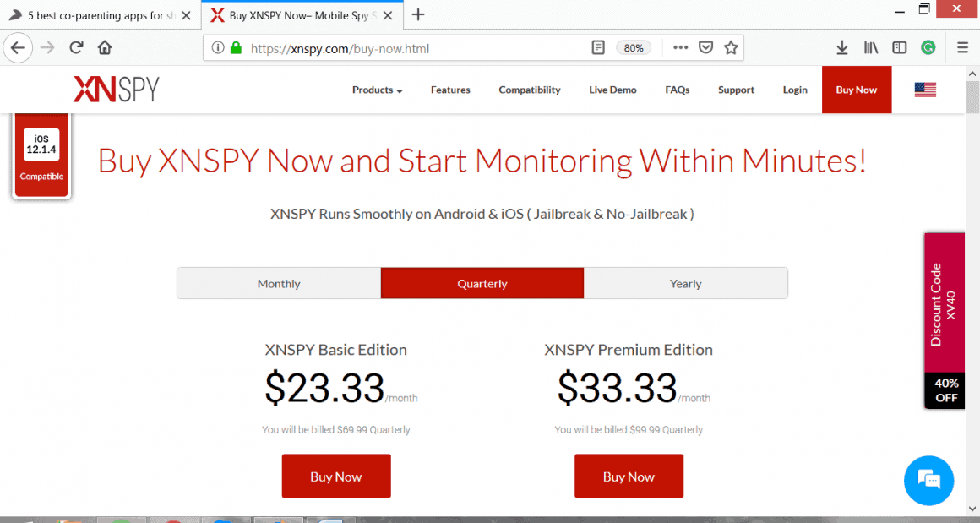Click the $33.33 price
This screenshot has width=980, height=523.
click(617, 388)
